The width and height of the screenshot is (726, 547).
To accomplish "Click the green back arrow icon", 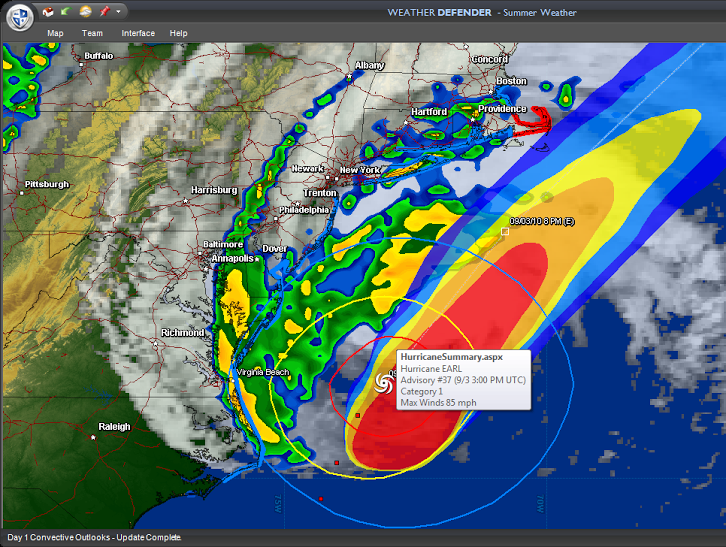I will (65, 11).
